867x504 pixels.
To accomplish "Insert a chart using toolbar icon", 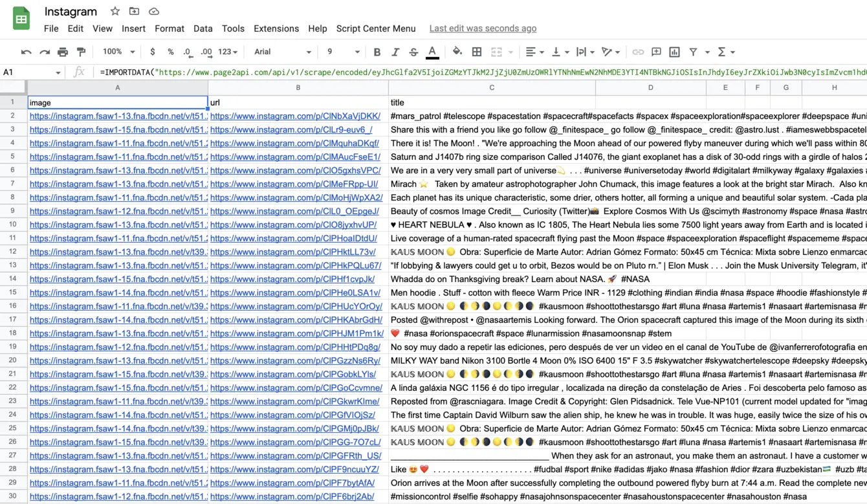I will (x=674, y=52).
